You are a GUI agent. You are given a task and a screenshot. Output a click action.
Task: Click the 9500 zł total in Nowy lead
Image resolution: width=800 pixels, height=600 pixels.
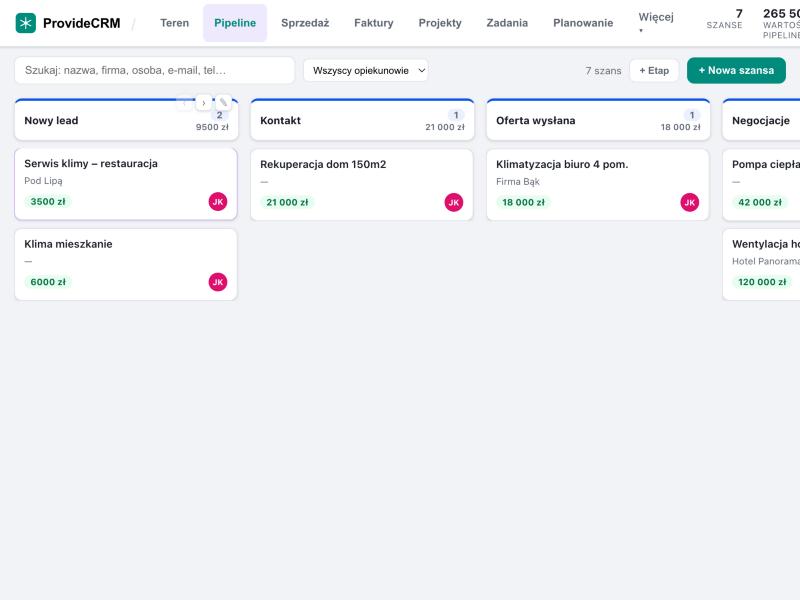(212, 127)
